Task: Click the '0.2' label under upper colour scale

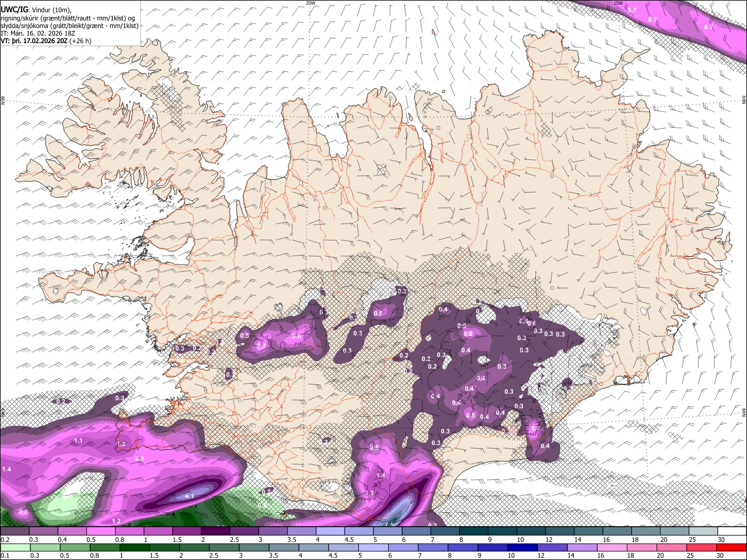Action: click(x=5, y=540)
